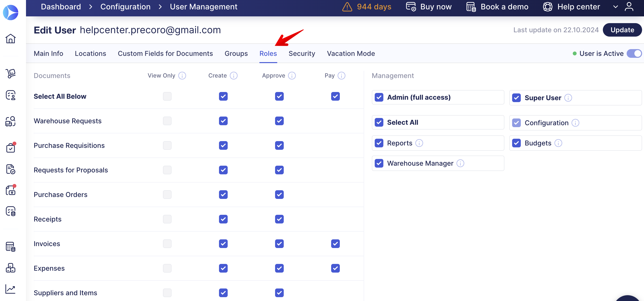Viewport: 644px width, 301px height.
Task: Uncheck Approve for Purchase Requisitions
Action: pos(279,145)
